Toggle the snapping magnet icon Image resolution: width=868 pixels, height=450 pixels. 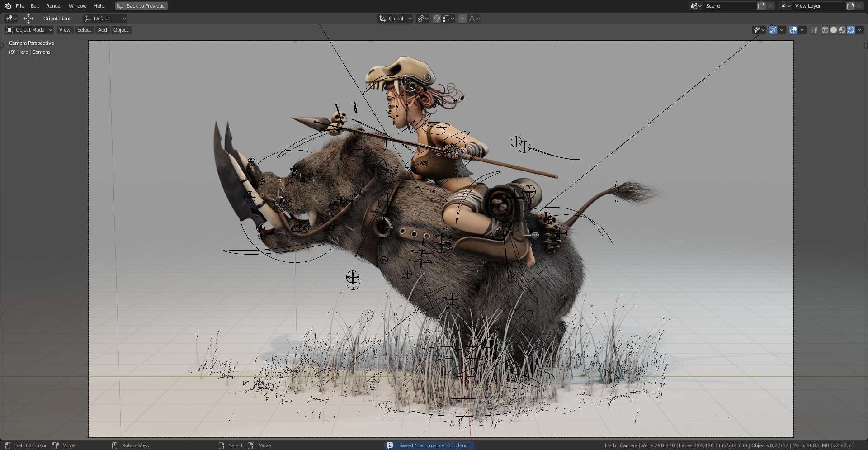[437, 19]
